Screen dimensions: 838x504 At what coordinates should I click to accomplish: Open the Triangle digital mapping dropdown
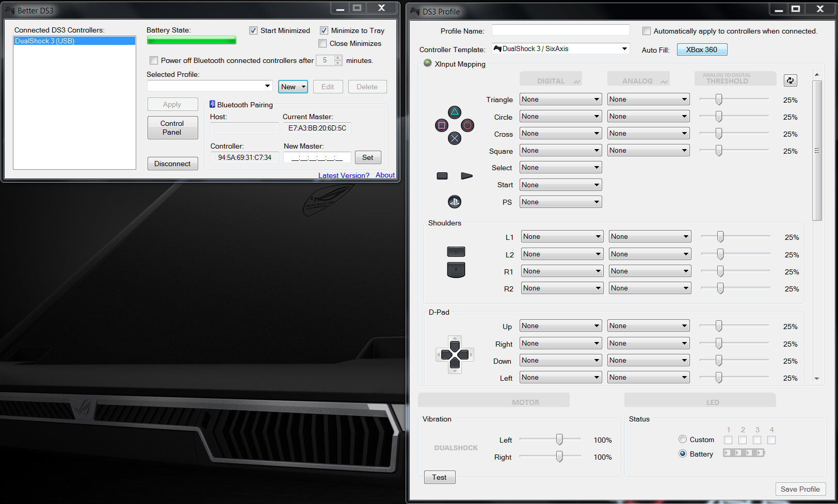561,100
